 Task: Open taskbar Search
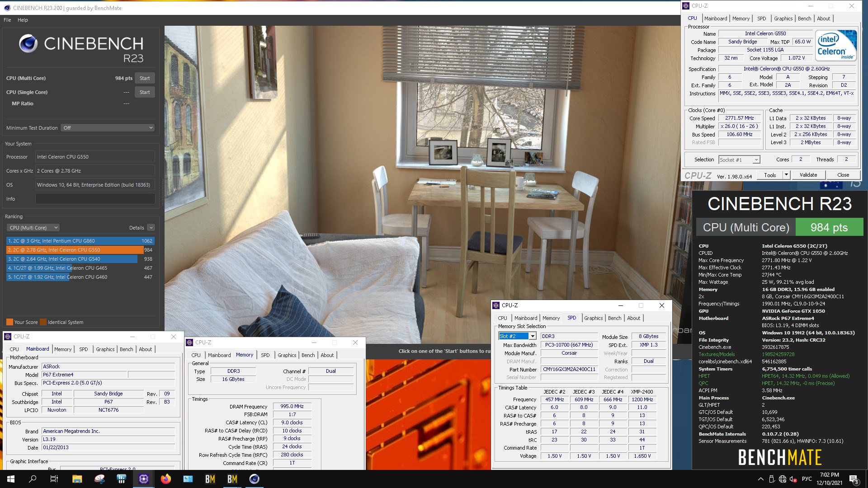pyautogui.click(x=33, y=479)
